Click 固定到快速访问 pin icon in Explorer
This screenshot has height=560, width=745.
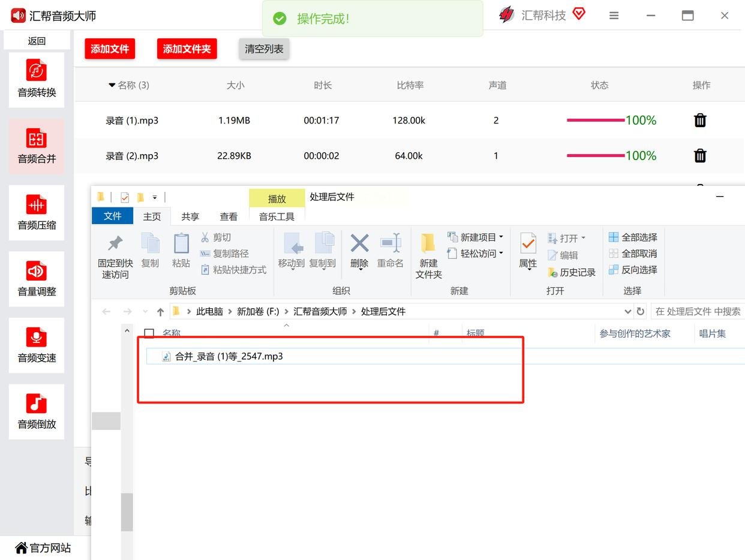(x=115, y=243)
